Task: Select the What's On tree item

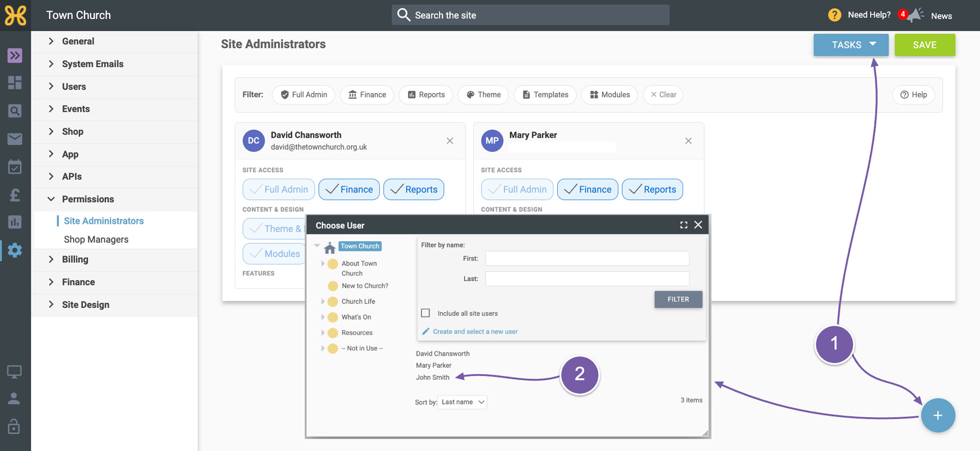Action: (356, 317)
